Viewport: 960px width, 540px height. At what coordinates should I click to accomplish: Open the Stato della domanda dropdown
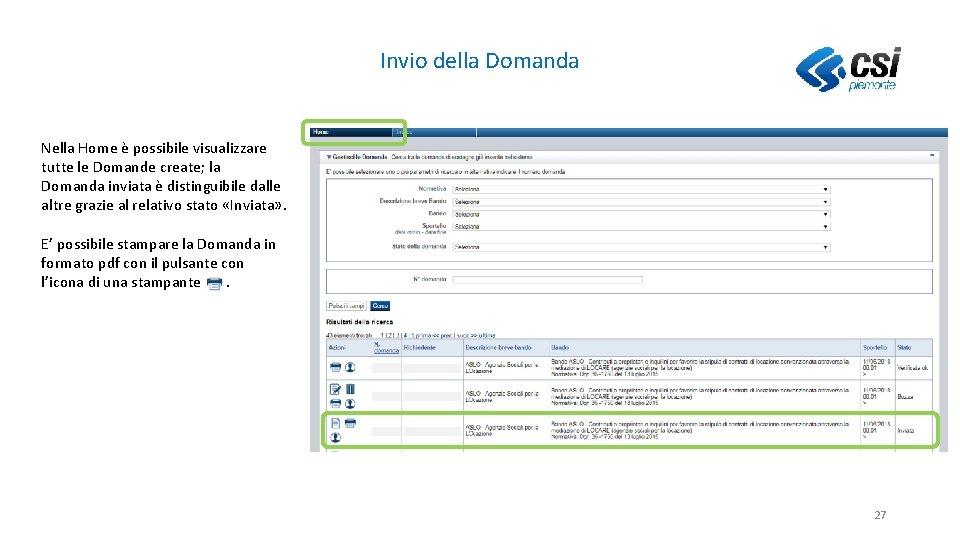point(641,247)
